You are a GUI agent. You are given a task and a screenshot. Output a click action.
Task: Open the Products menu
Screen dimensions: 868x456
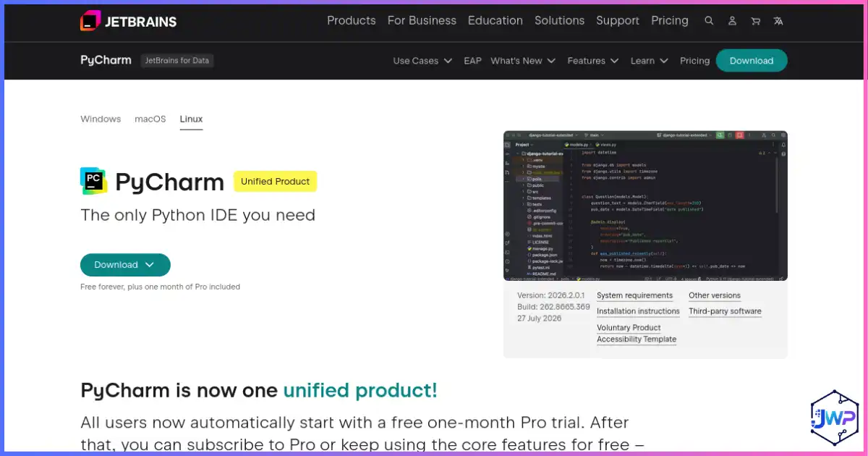(x=352, y=20)
